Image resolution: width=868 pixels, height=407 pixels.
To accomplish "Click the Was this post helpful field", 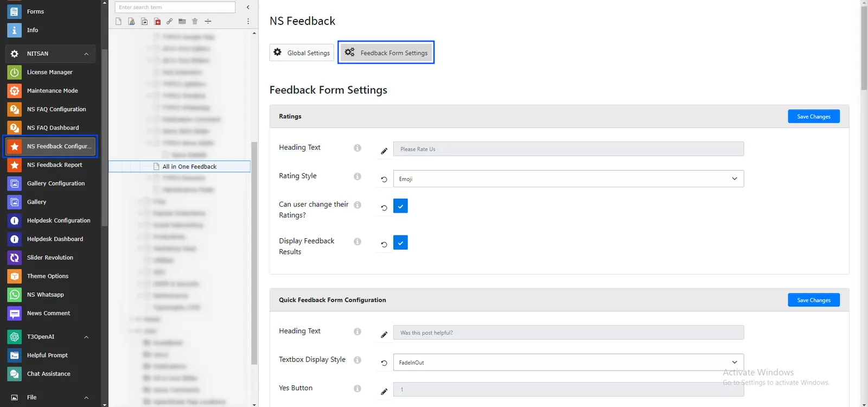I will [569, 333].
